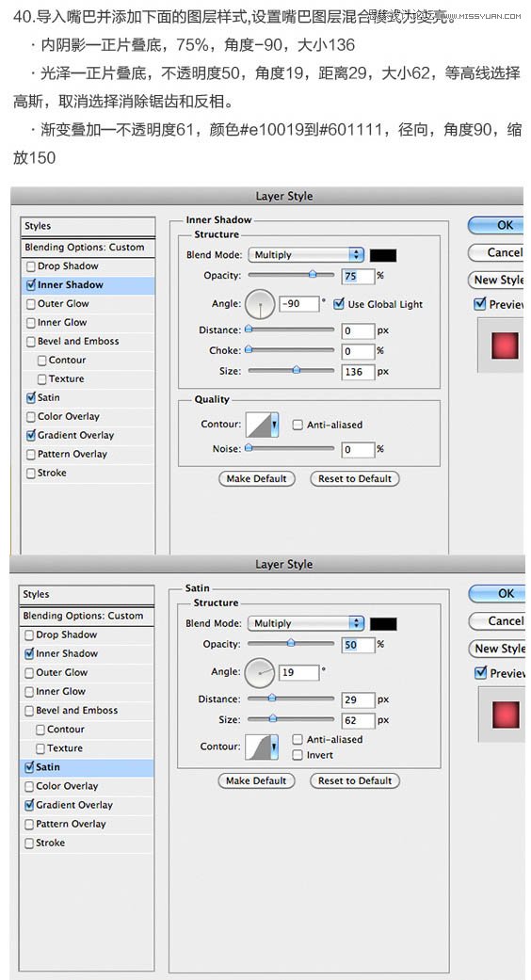
Task: Select Inner Shadow row in the Satin settings dialog
Action: pos(87,653)
